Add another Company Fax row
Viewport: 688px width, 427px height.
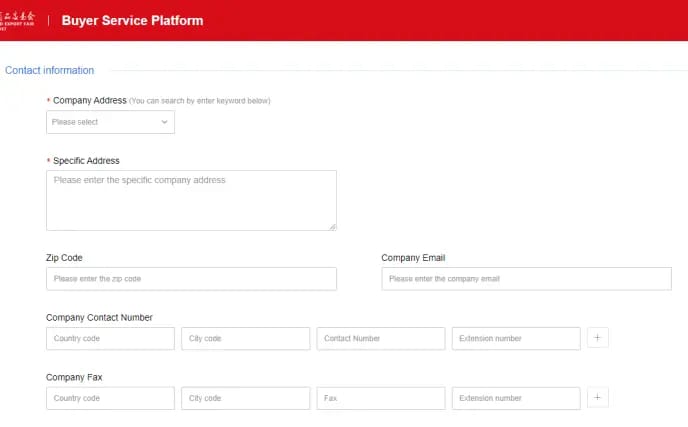point(597,398)
